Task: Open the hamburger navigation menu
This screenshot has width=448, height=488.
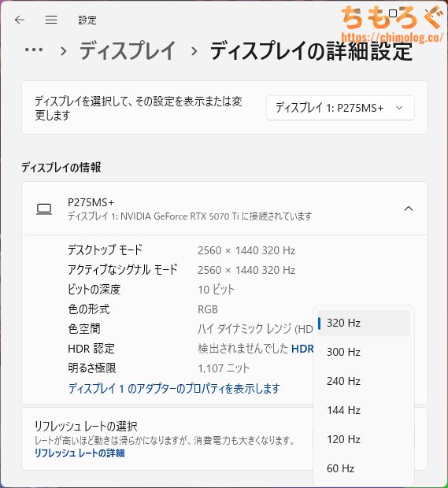Action: (x=51, y=20)
